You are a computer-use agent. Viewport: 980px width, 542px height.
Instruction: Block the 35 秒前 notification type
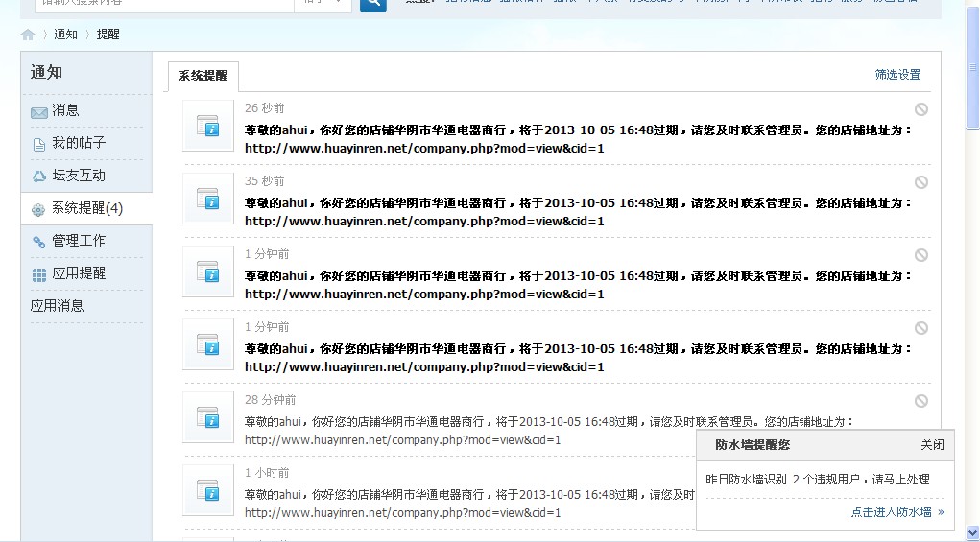pos(921,182)
